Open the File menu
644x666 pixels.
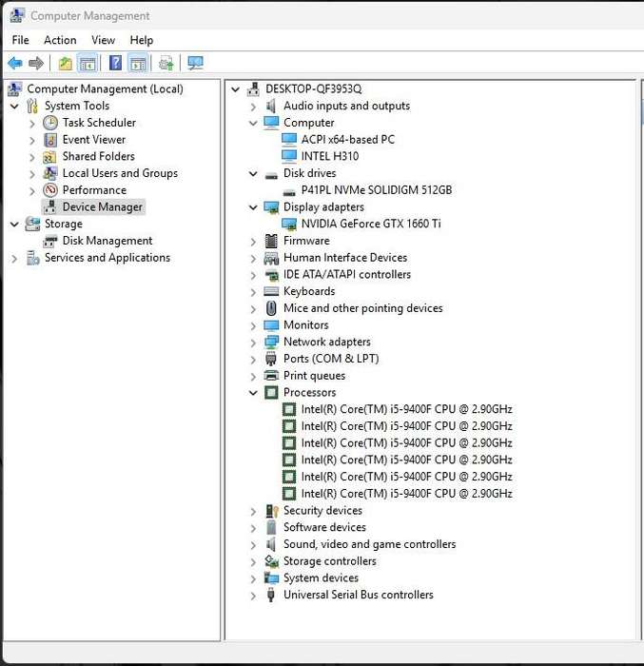[x=20, y=40]
